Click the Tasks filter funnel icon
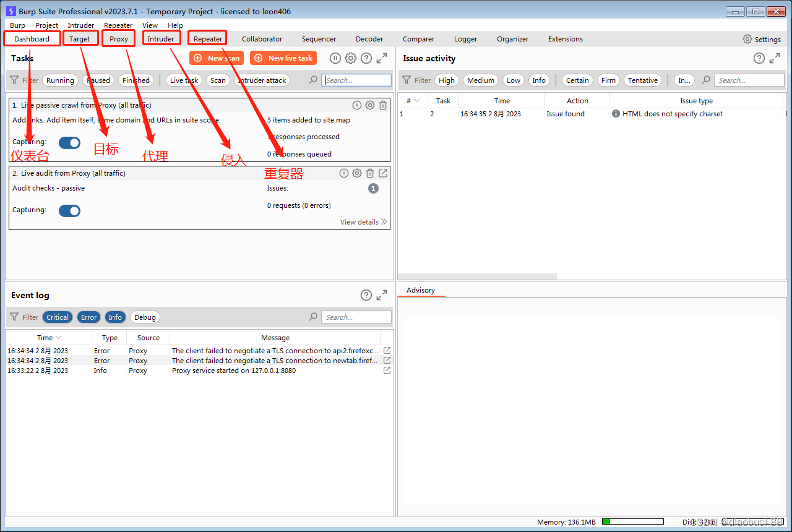Viewport: 792px width, 532px height. click(14, 80)
